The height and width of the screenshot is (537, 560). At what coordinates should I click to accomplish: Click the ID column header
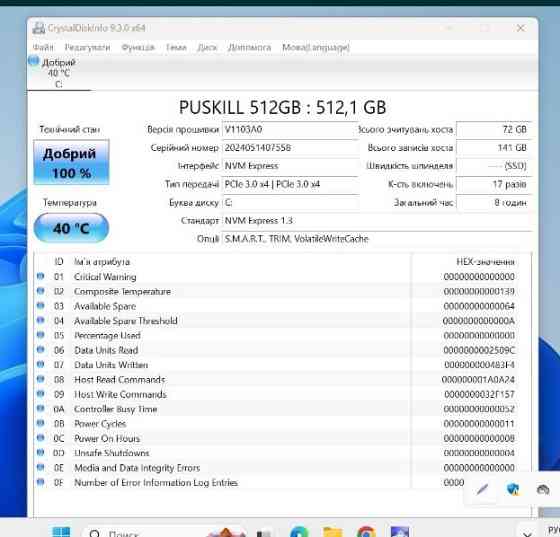click(x=59, y=262)
